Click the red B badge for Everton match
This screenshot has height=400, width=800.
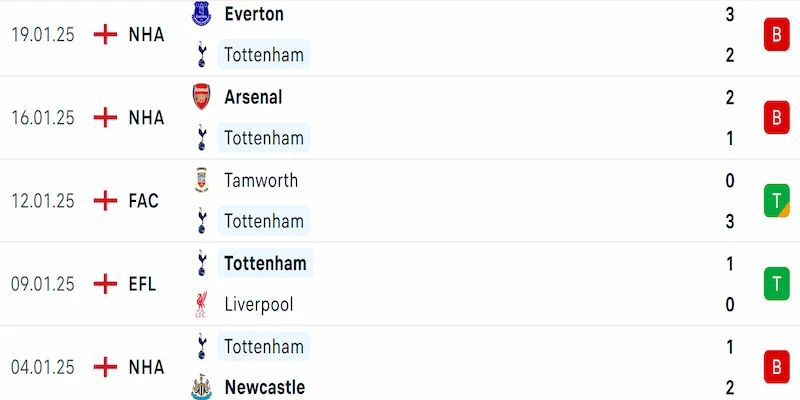point(775,35)
